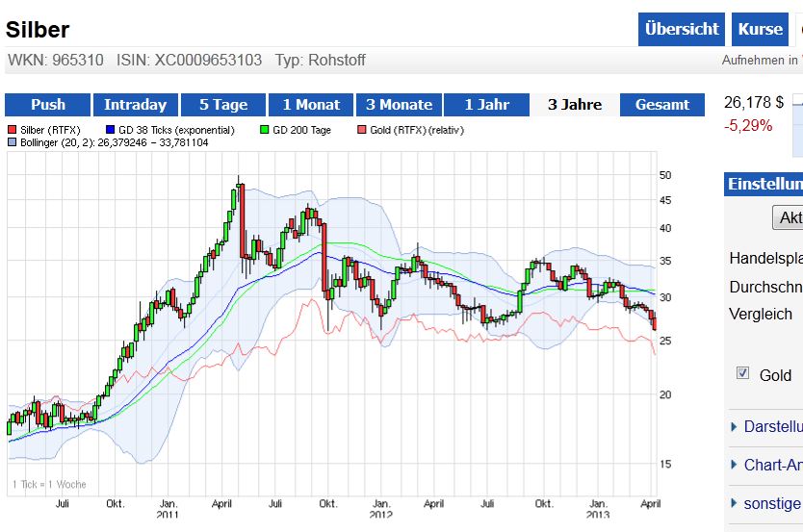
Task: Select the 3 Jahre timeframe
Action: point(575,105)
